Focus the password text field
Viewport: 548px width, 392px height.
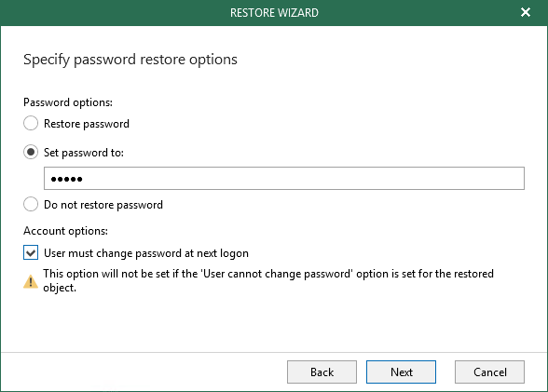click(284, 179)
